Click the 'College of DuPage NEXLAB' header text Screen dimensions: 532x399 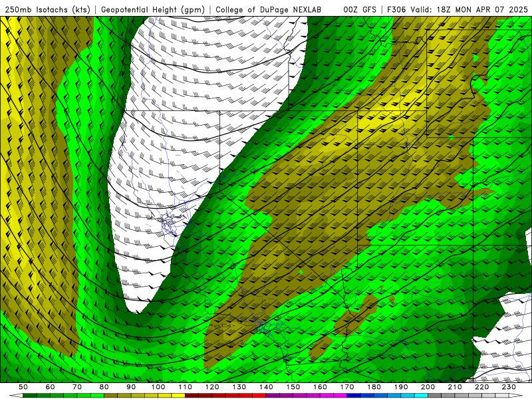click(x=269, y=10)
